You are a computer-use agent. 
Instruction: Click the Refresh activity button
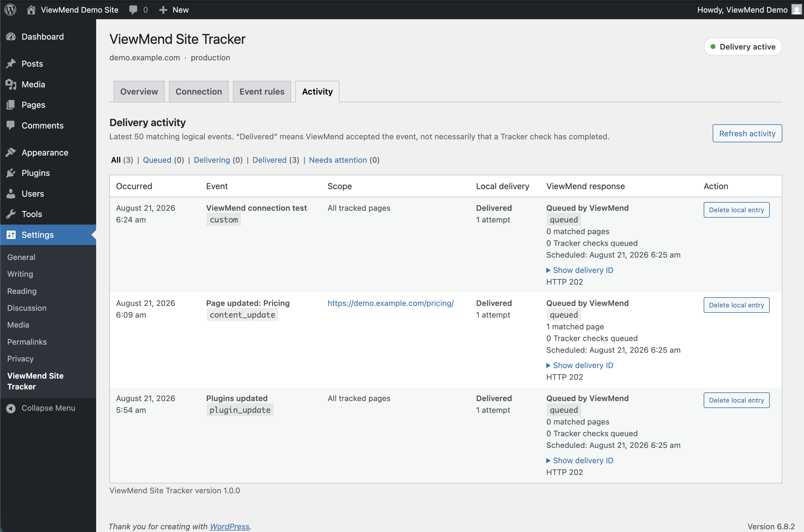coord(747,133)
